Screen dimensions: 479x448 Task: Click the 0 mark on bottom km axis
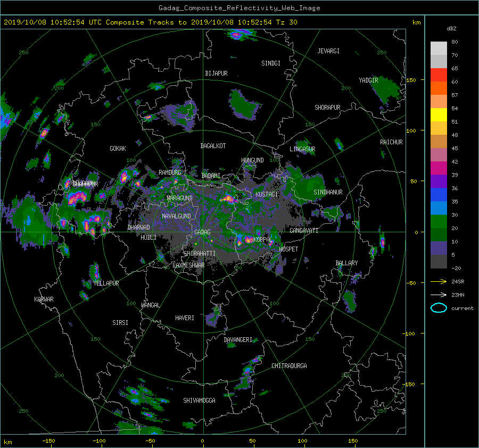[x=202, y=441]
